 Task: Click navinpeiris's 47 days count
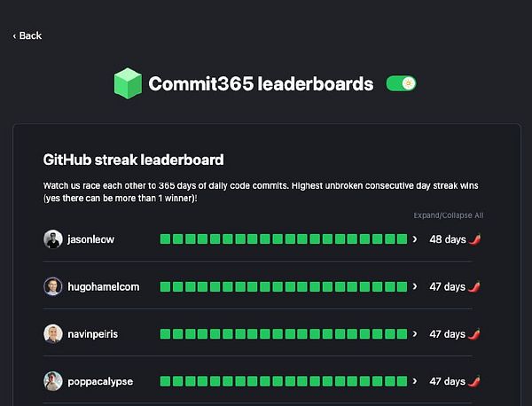(x=447, y=334)
